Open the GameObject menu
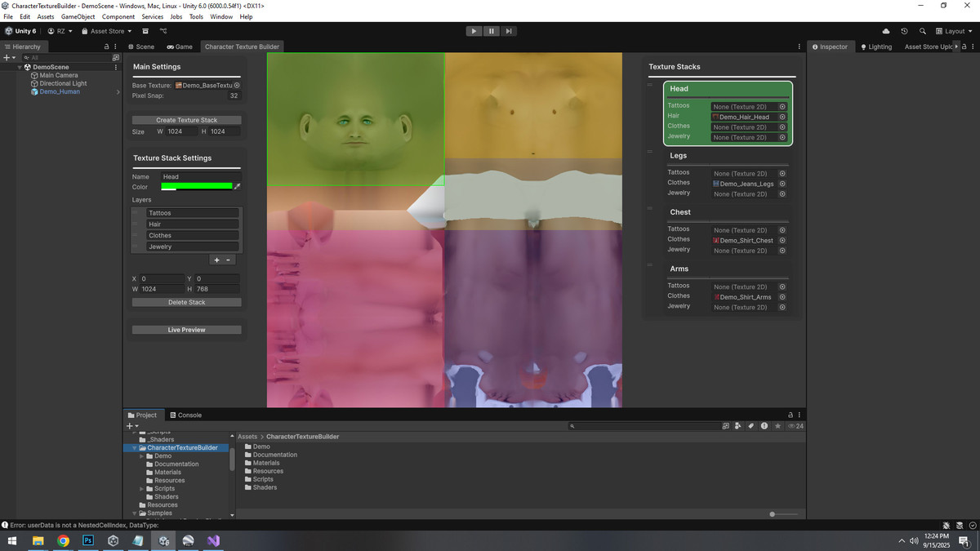 point(78,16)
